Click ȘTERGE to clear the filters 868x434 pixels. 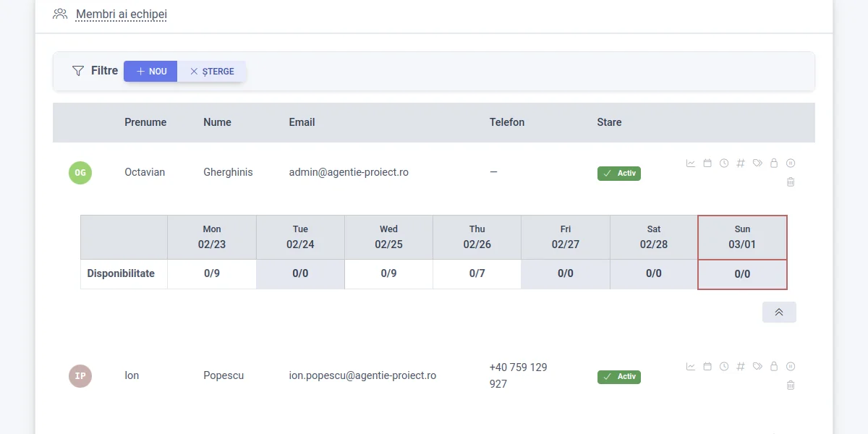click(x=212, y=71)
